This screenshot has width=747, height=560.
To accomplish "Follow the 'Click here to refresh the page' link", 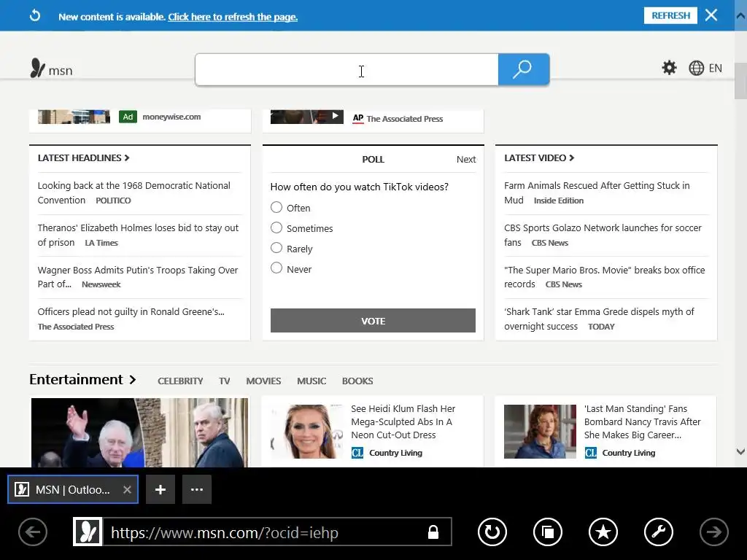I will pos(233,17).
